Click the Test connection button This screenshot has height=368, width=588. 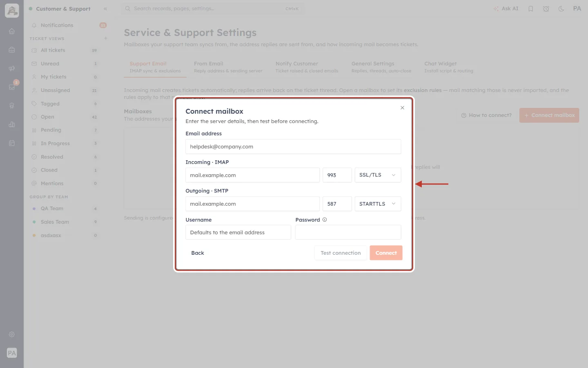click(x=341, y=253)
